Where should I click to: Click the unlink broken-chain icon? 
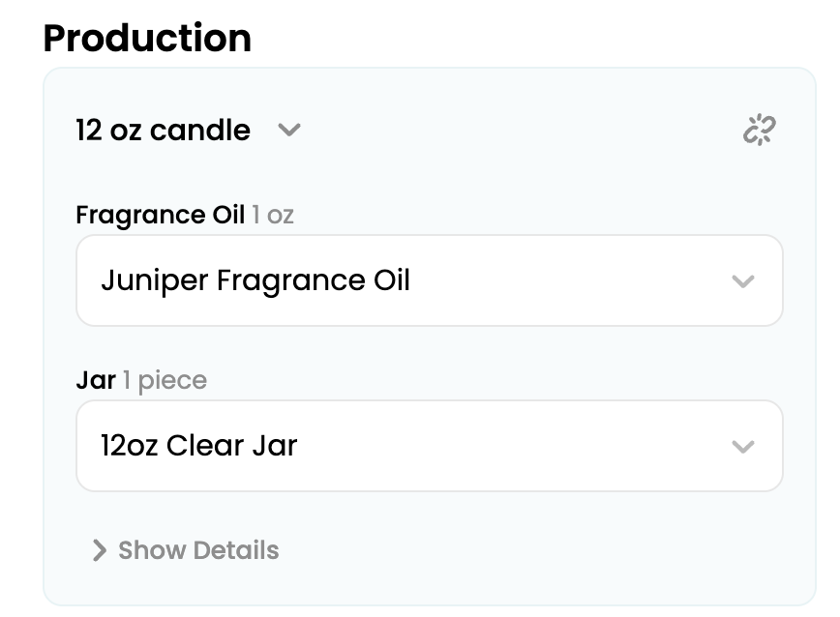point(760,130)
